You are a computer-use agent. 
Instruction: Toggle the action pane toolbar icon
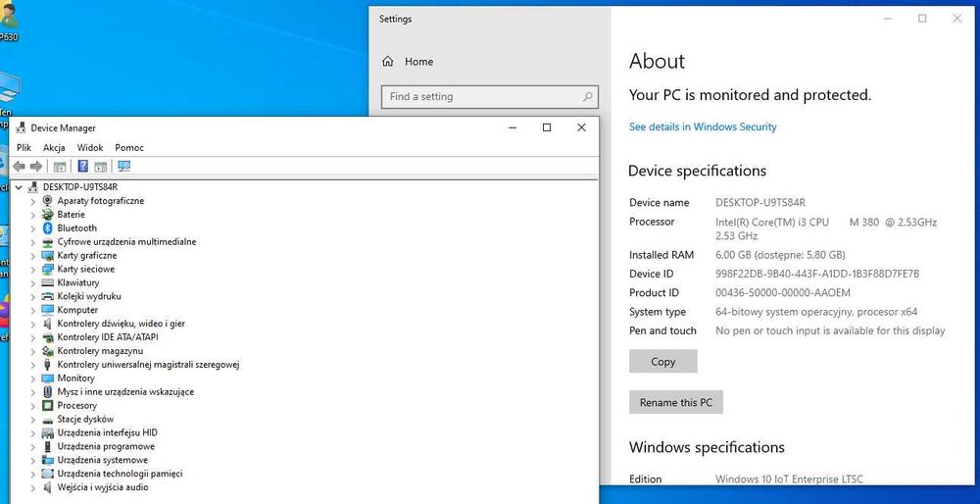pos(101,167)
